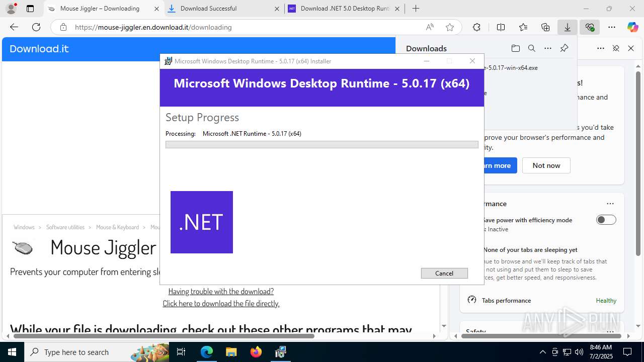Unpin the Browser essentials sidebar

[616, 48]
